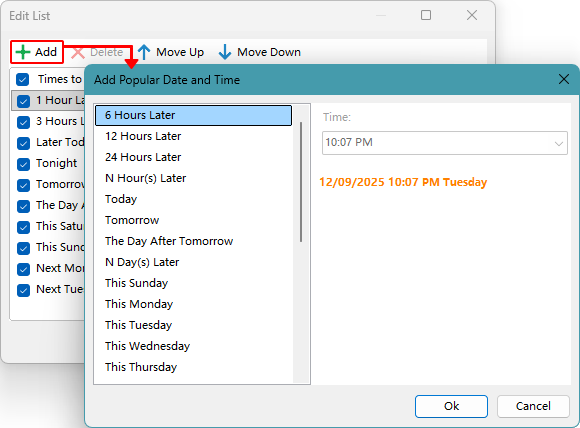Confirm with the Ok button

(x=451, y=406)
